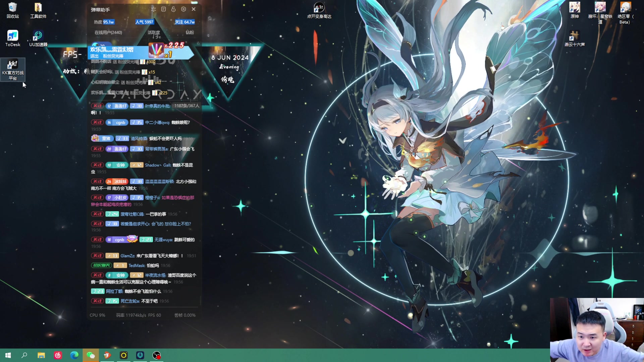This screenshot has height=362, width=644.
Task: Click 关注 badge beside 叶修真的牛批
Action: click(x=97, y=106)
